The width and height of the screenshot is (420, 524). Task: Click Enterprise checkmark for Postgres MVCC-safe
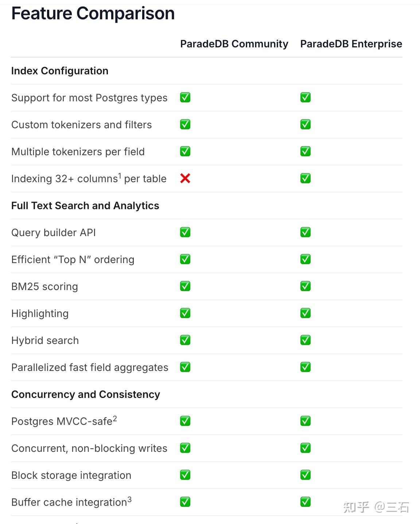click(306, 421)
